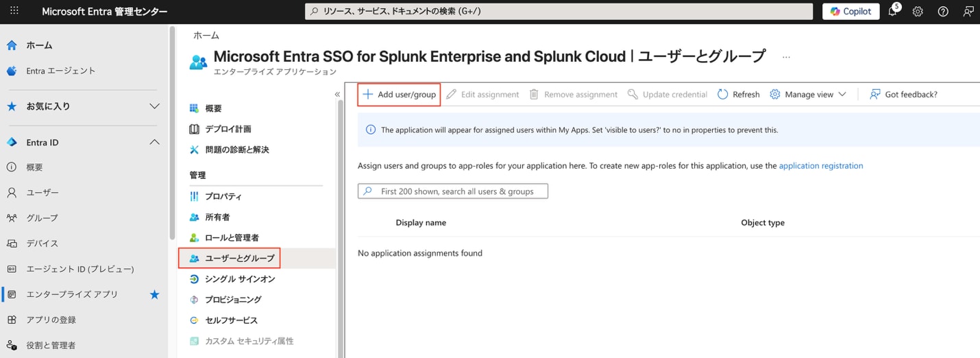Click the Got feedback? button

pos(903,95)
